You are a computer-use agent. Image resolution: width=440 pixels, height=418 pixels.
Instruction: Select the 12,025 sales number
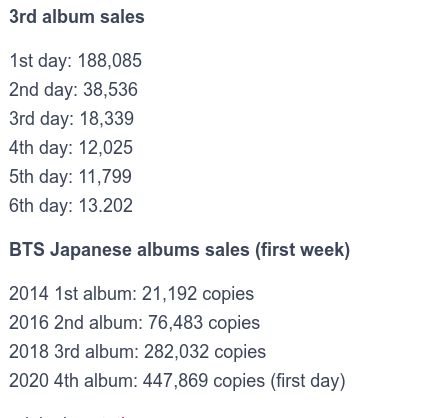click(x=106, y=148)
